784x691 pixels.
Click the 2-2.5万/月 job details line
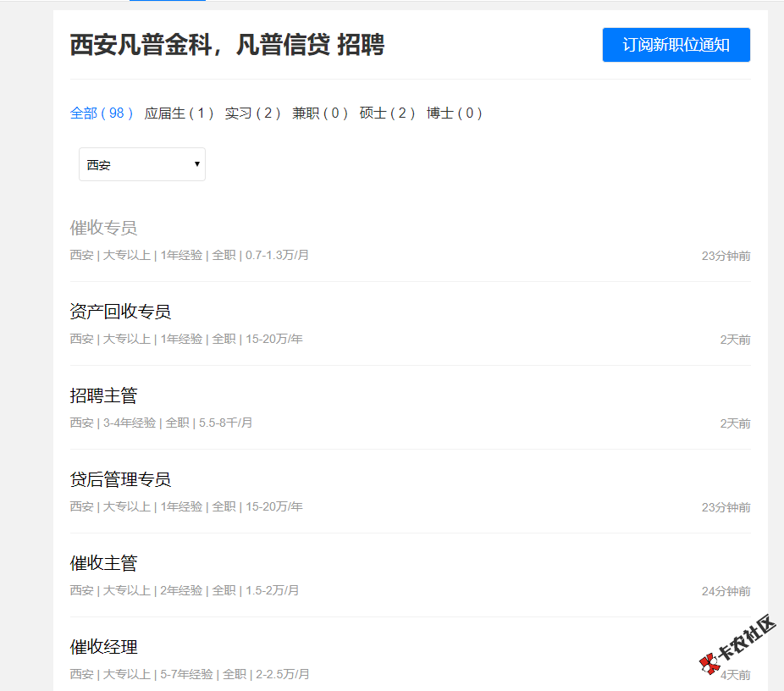pyautogui.click(x=190, y=675)
